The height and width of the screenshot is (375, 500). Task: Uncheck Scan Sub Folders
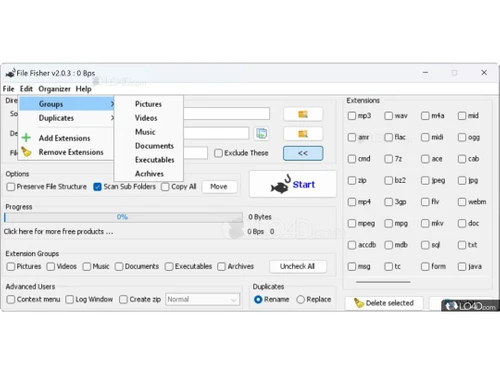coord(97,187)
